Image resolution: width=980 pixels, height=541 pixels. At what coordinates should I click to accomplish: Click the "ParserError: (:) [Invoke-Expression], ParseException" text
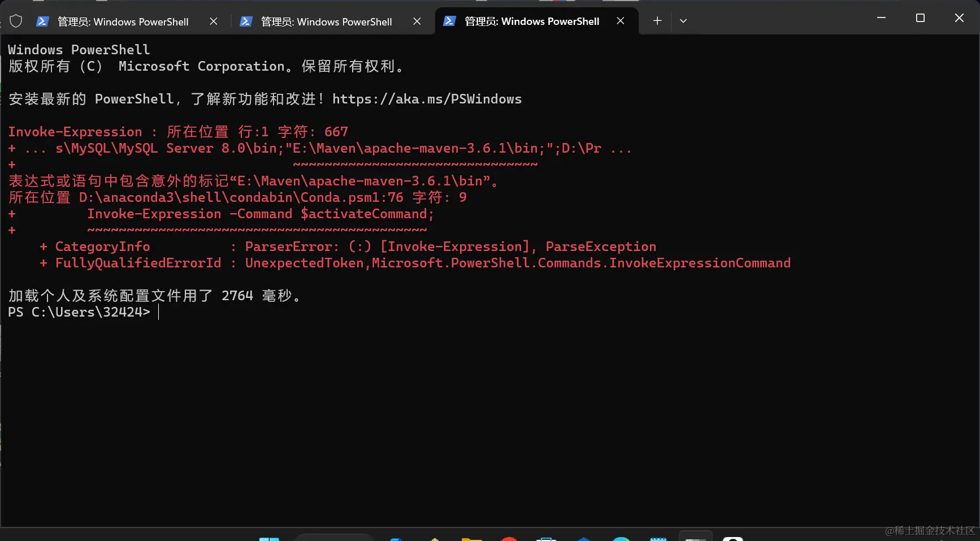click(450, 246)
